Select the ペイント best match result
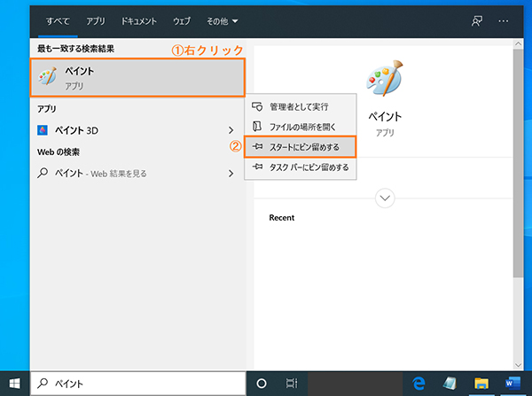This screenshot has width=532, height=396. pyautogui.click(x=137, y=78)
